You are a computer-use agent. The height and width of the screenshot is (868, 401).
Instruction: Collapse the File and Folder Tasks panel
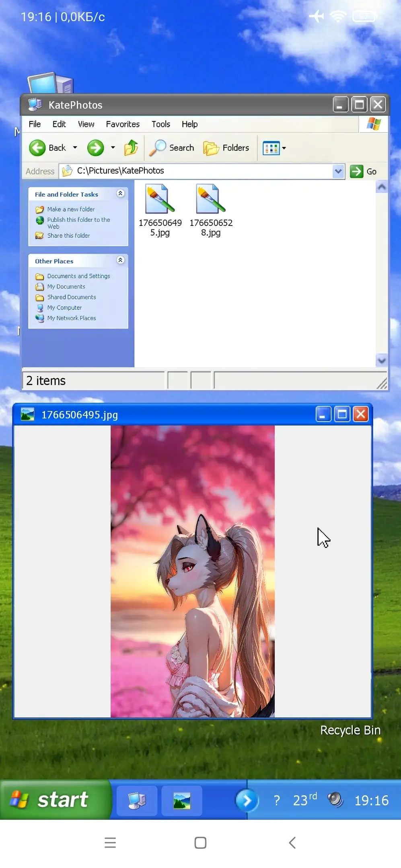pyautogui.click(x=120, y=194)
